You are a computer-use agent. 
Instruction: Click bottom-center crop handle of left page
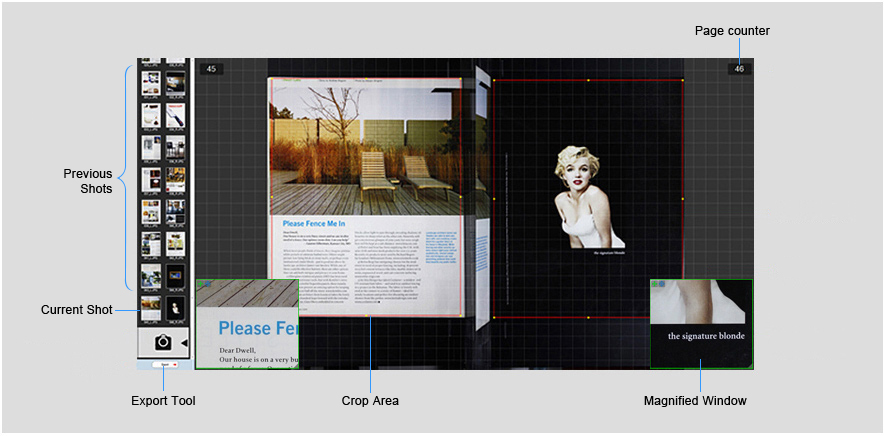366,315
